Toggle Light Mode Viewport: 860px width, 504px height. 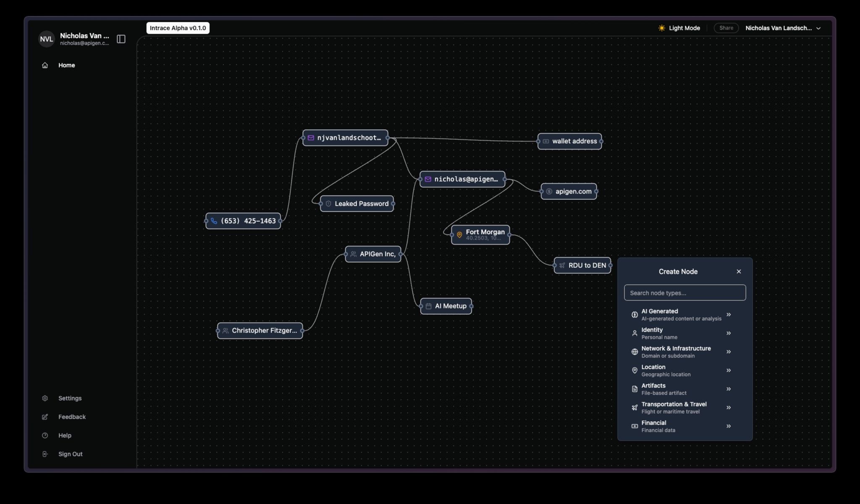click(679, 28)
